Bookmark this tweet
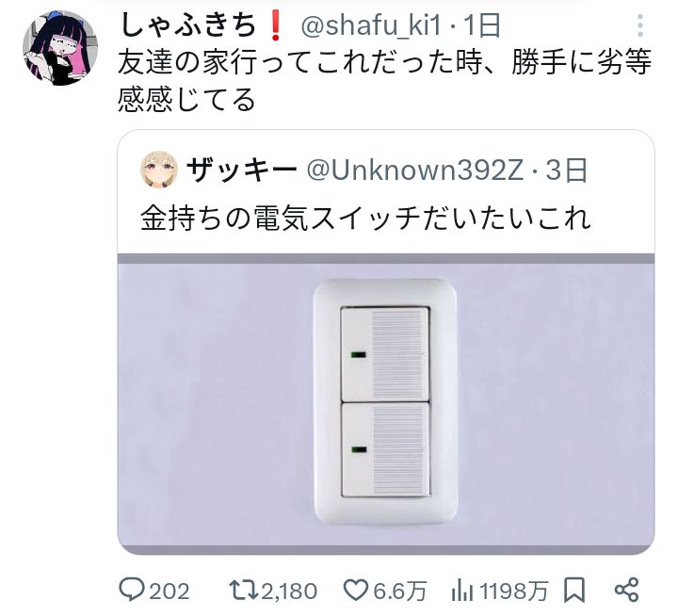Screen dimensions: 678x616 coord(574,590)
